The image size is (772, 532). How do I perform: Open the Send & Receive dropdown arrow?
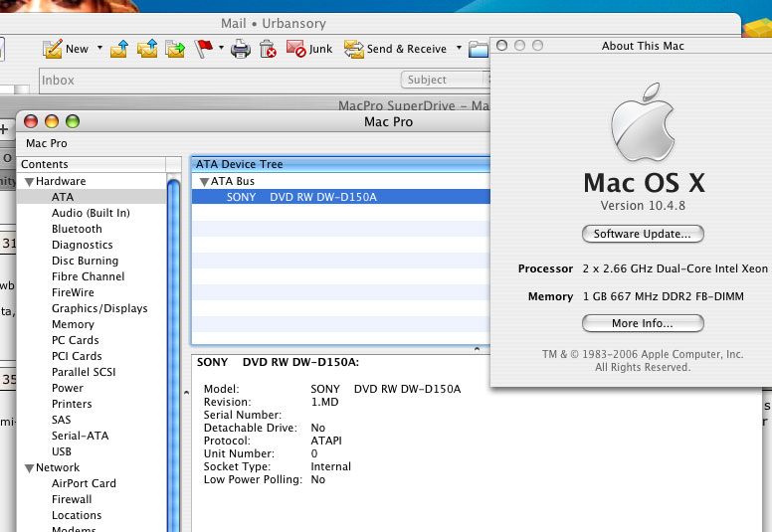click(x=459, y=48)
